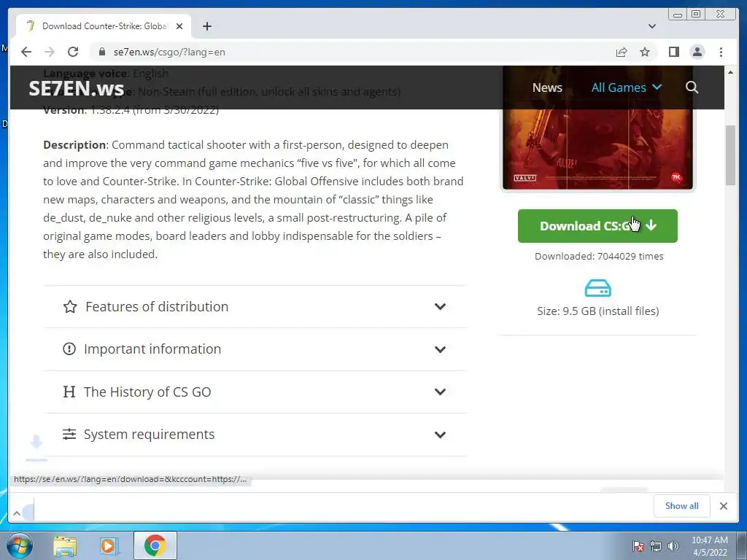Open the Windows Start menu
The width and height of the screenshot is (747, 560).
[19, 545]
